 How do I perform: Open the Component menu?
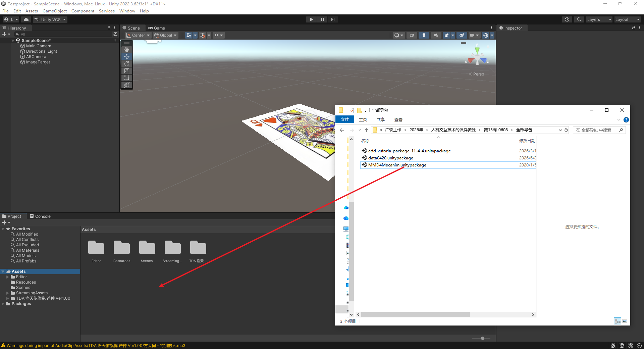pyautogui.click(x=83, y=11)
